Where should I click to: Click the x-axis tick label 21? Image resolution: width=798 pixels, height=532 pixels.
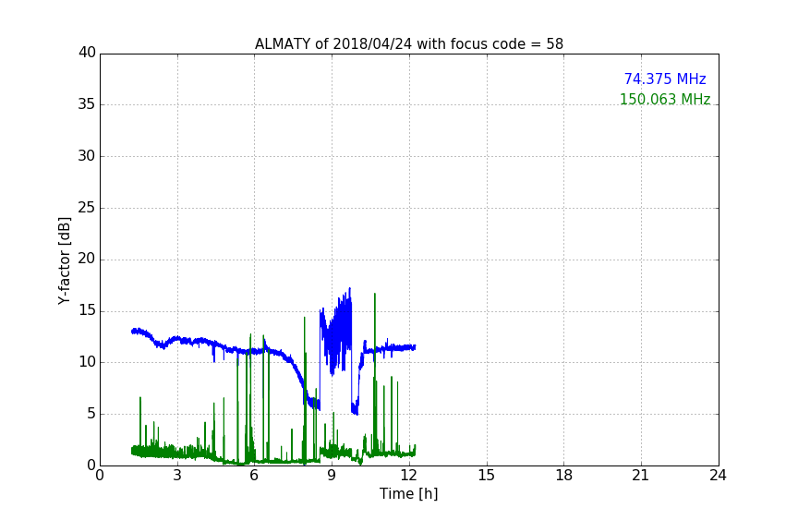click(641, 476)
